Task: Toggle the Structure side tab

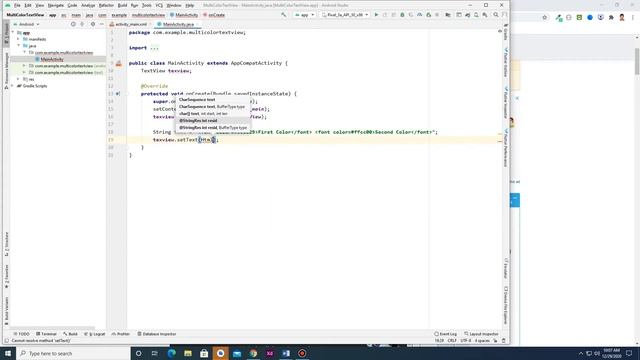Action: (6, 244)
